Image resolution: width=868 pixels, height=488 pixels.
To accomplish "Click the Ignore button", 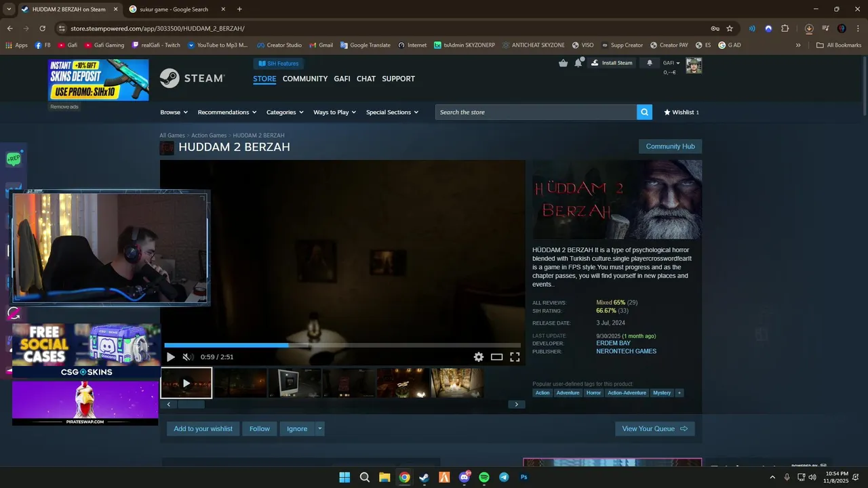I will [x=297, y=429].
